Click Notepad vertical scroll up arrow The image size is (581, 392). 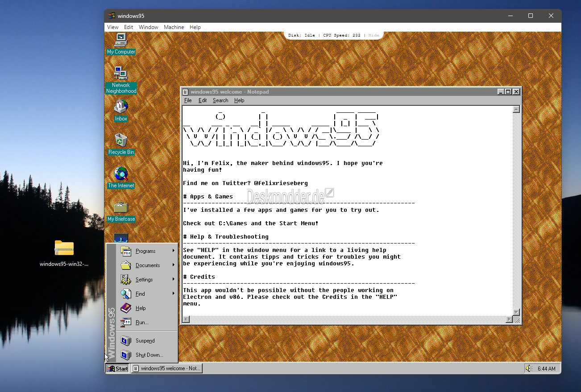coord(516,109)
